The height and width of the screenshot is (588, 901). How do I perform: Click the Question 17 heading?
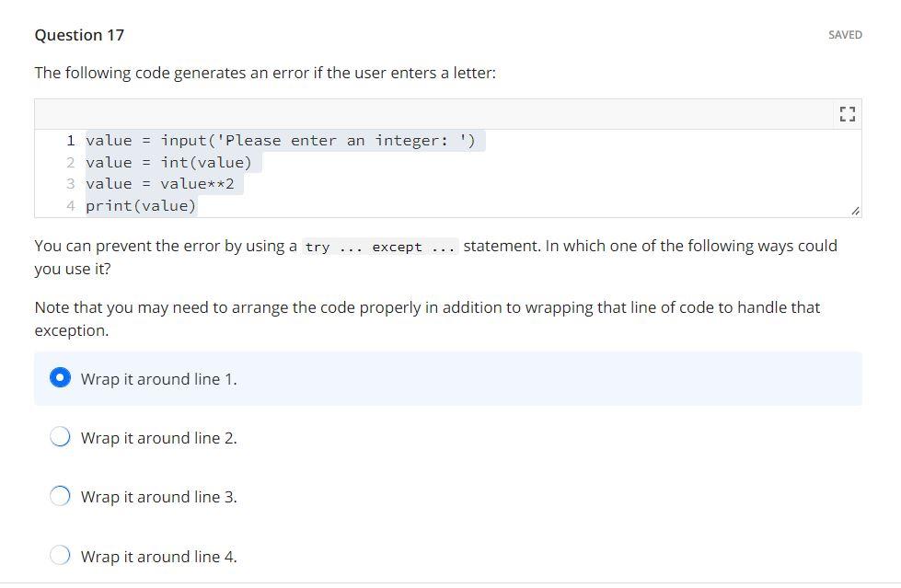(79, 34)
